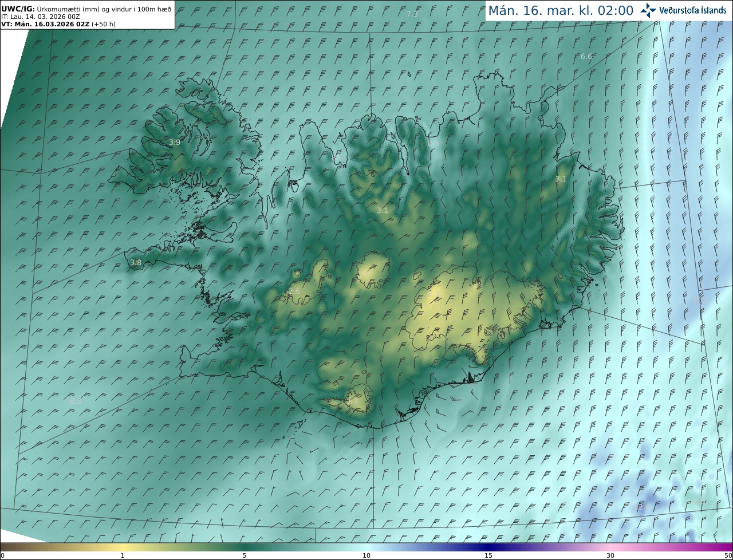Click the 'VT: Mán. 16.03.2026 02Z (+50 h)' line
The height and width of the screenshot is (560, 733).
(x=58, y=24)
